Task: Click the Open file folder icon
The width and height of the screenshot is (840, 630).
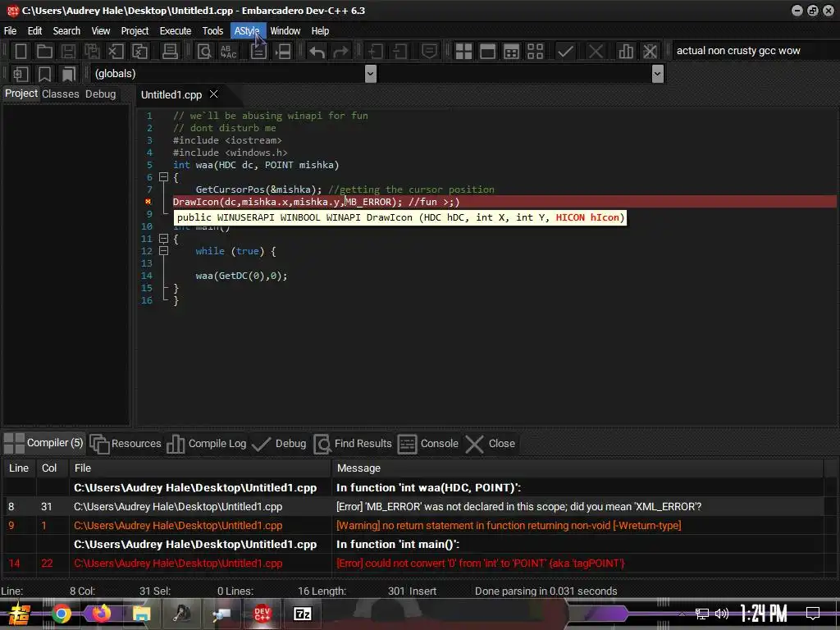Action: 44,52
